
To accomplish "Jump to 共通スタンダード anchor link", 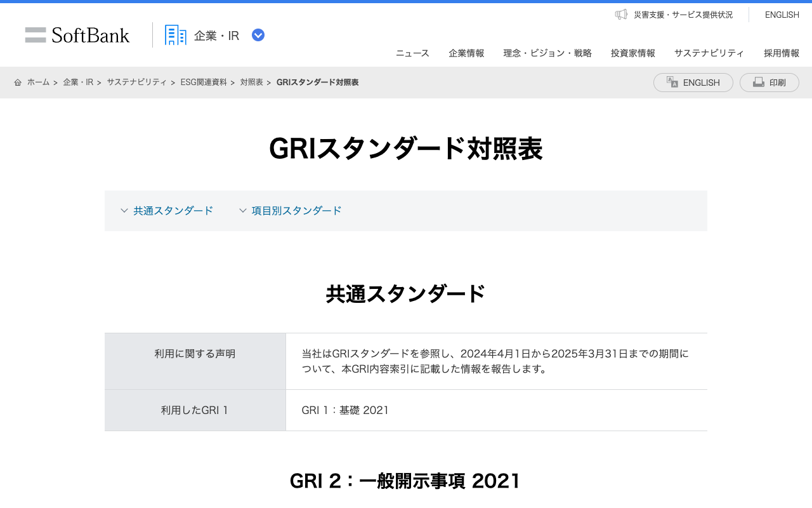I will click(173, 211).
